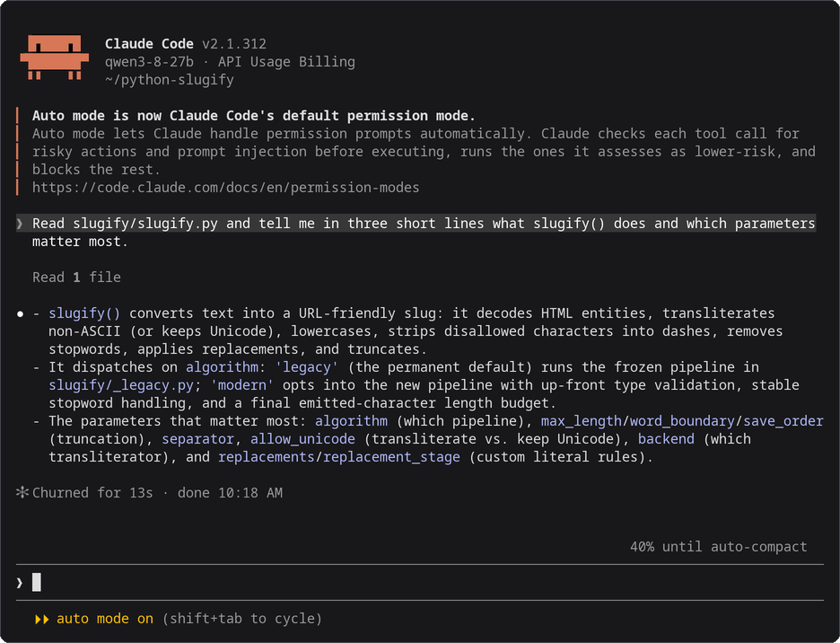Click the slugify() code reference
The image size is (840, 643).
tap(84, 313)
